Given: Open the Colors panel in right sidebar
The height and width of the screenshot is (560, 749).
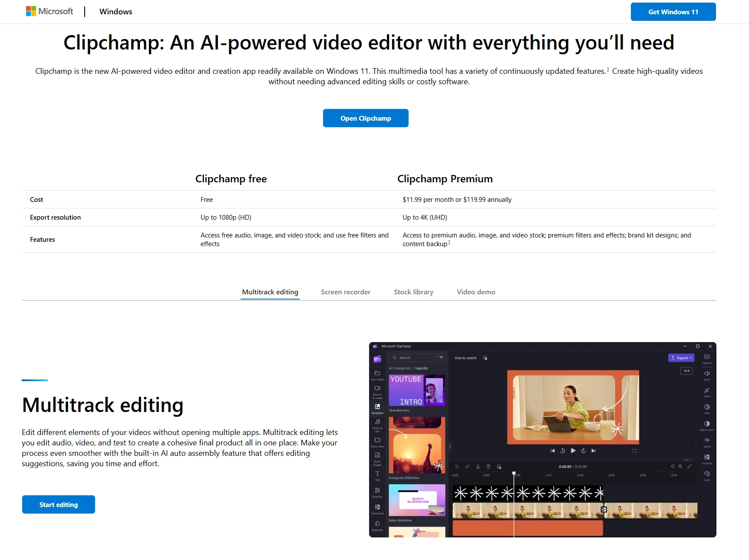Looking at the screenshot, I should pos(707,476).
